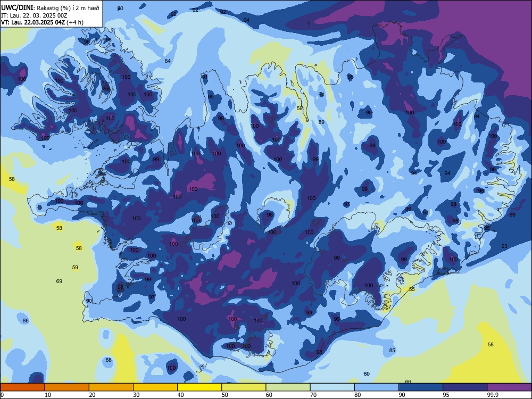Pick the 20–30 amber legend swatch
The width and height of the screenshot is (532, 399).
coord(111,387)
